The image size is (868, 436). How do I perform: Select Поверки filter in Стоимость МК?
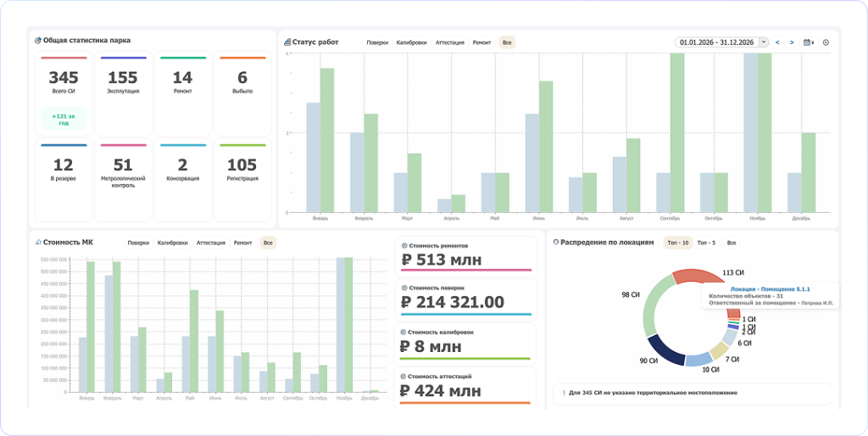tap(138, 243)
